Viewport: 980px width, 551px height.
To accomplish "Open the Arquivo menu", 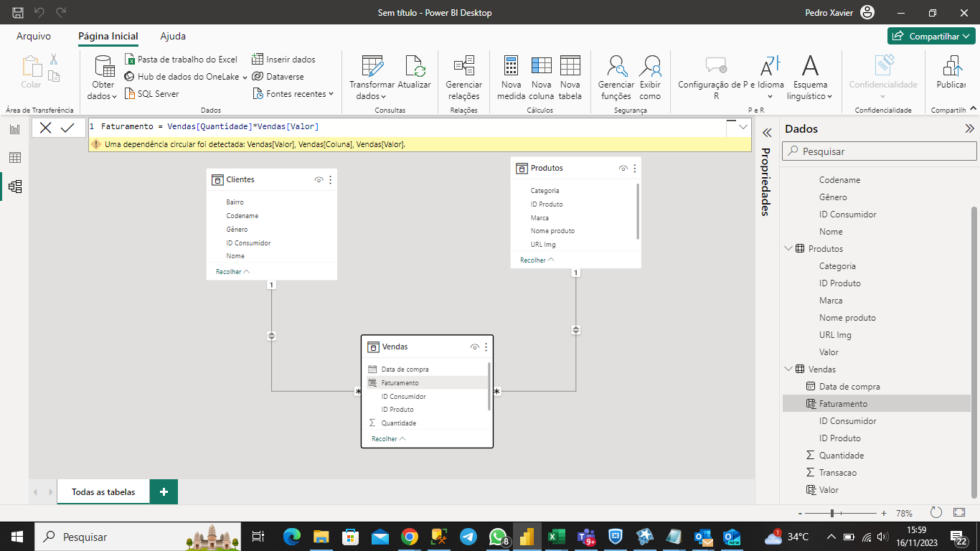I will click(34, 36).
